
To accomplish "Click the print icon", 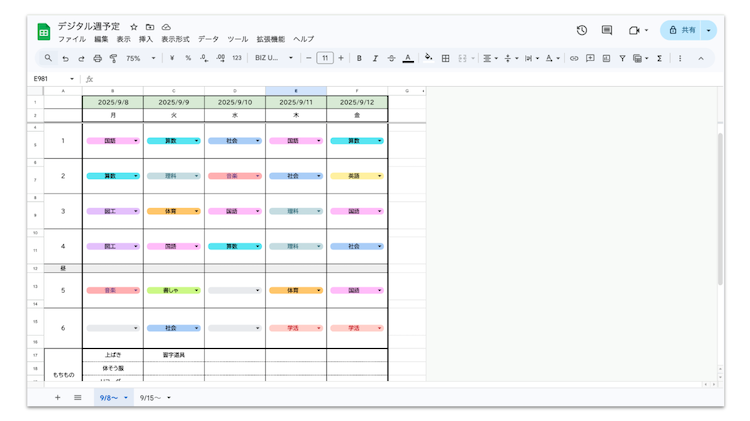I will tap(97, 59).
